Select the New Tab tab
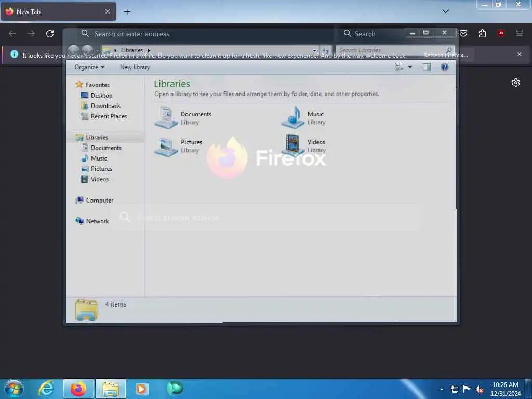The height and width of the screenshot is (399, 532). (58, 11)
